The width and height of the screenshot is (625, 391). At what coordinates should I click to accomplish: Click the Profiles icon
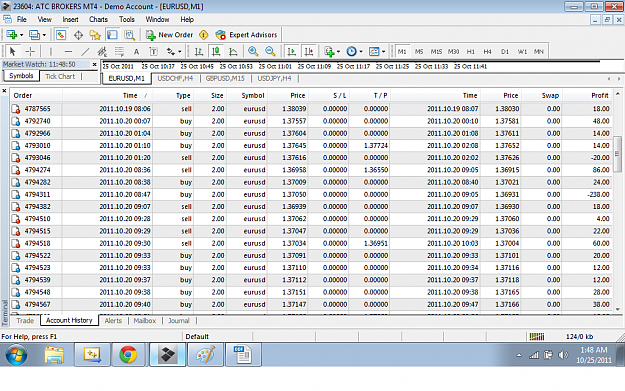(34, 35)
